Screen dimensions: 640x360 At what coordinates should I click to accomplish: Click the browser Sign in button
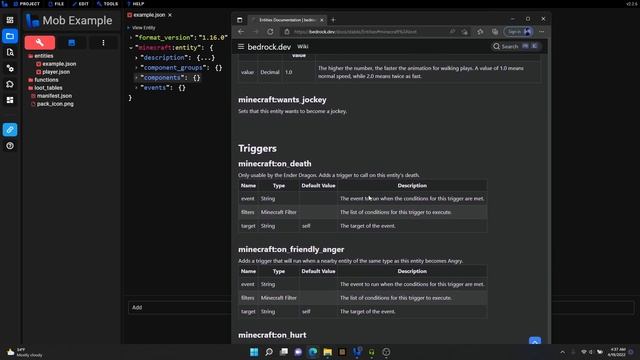[518, 31]
